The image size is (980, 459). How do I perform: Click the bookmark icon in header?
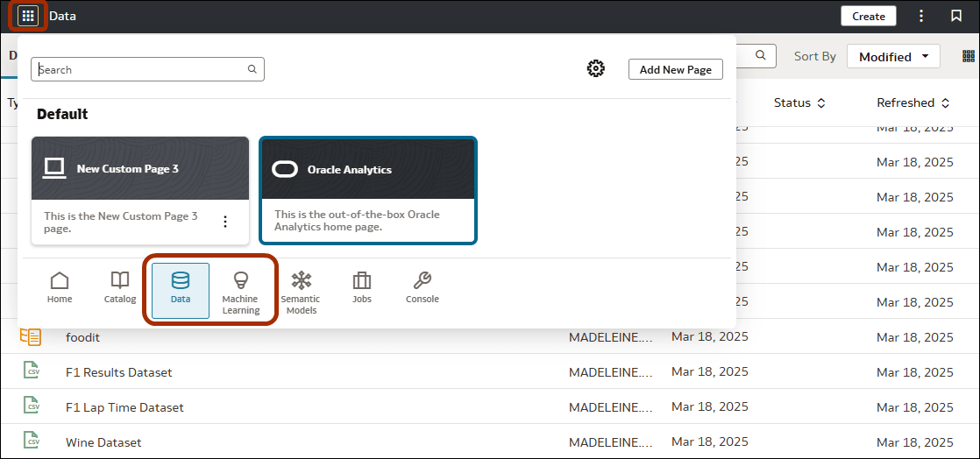(x=956, y=16)
